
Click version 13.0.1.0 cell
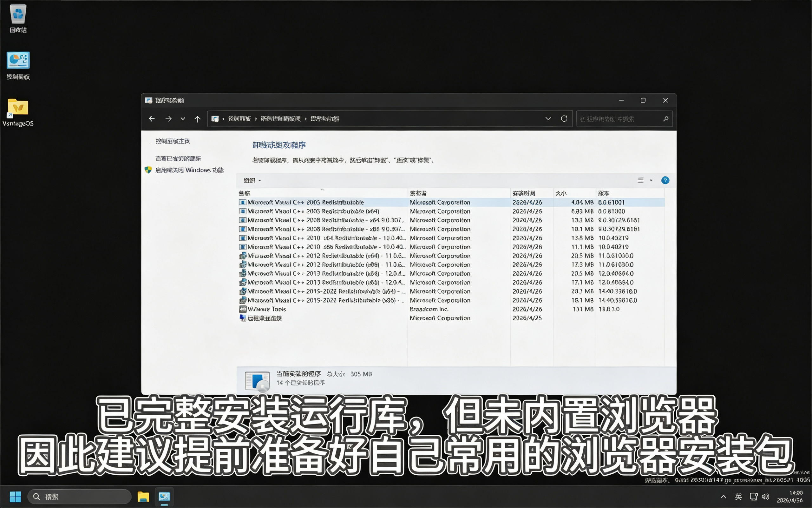[609, 309]
